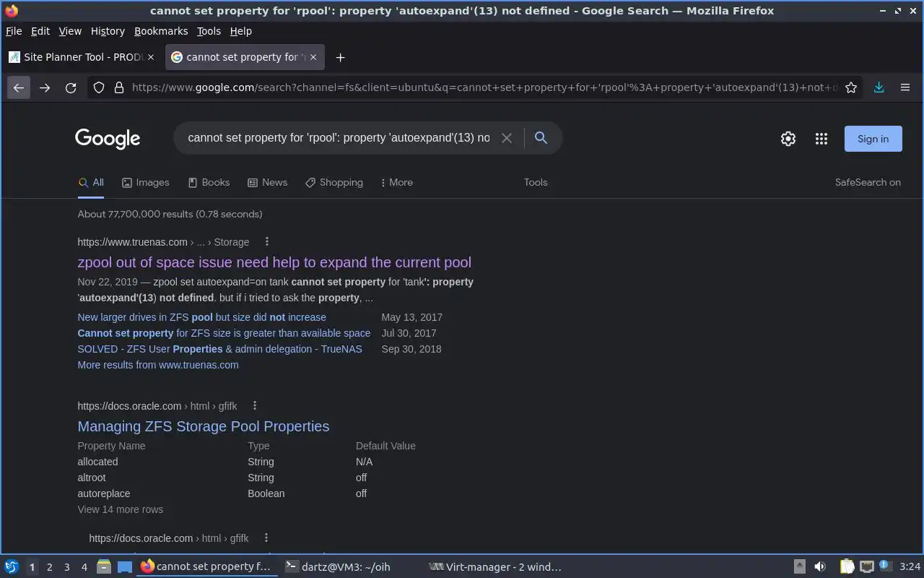
Task: Select the News search tab
Action: (x=267, y=182)
